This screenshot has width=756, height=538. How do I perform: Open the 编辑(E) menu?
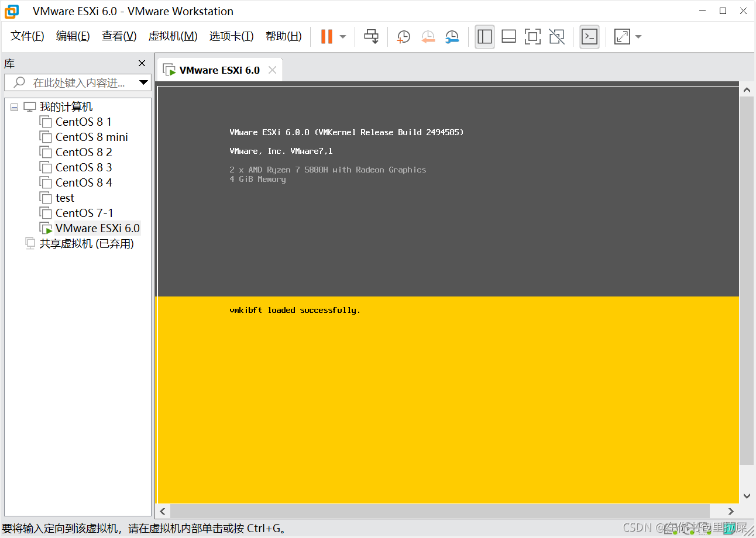[x=73, y=36]
